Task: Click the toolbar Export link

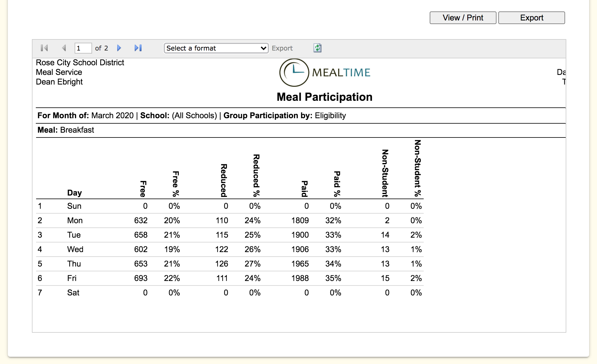Action: click(282, 48)
